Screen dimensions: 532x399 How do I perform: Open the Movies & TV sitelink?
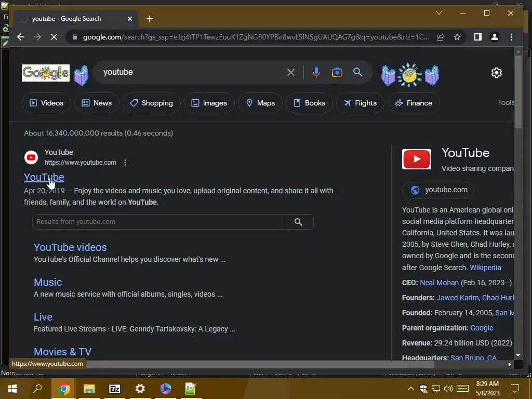pos(62,352)
